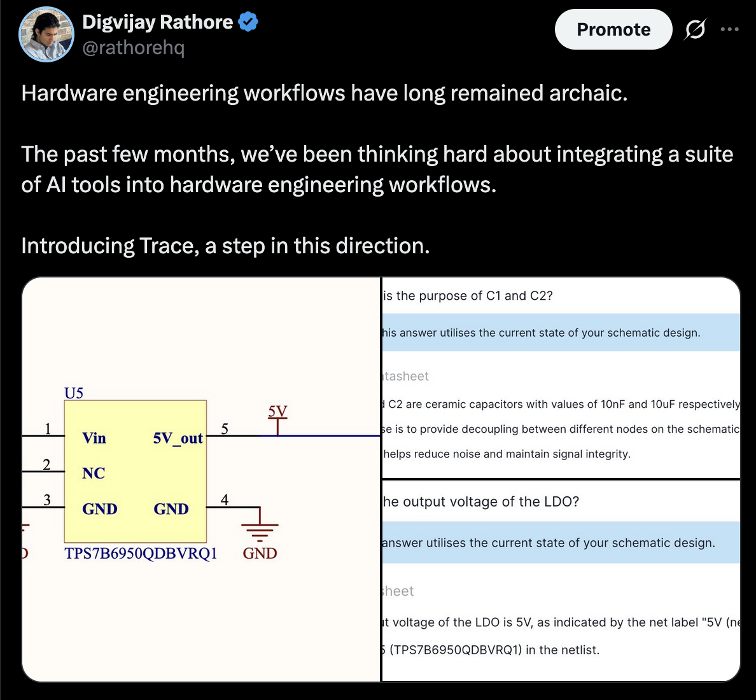
Task: Click the highlighted schematic-state notice banner
Action: click(560, 332)
